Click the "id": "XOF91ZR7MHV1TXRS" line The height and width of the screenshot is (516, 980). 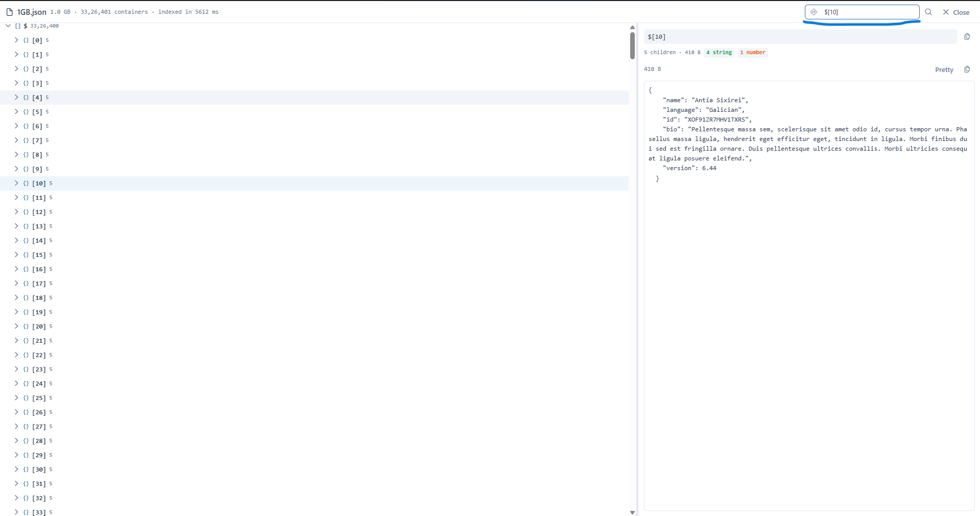(x=707, y=120)
